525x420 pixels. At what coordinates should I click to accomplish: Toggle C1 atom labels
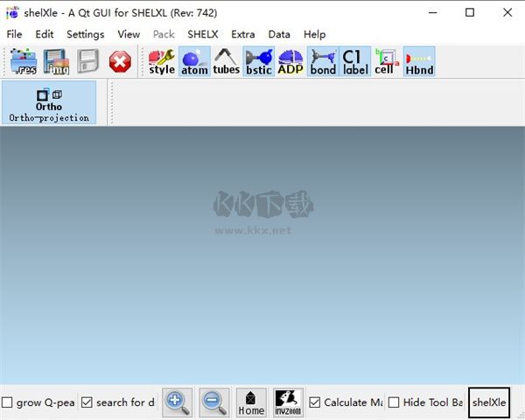355,61
